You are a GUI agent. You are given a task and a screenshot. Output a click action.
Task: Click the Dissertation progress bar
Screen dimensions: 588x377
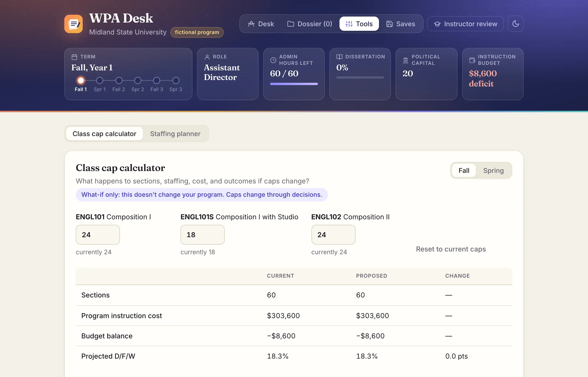pyautogui.click(x=360, y=78)
